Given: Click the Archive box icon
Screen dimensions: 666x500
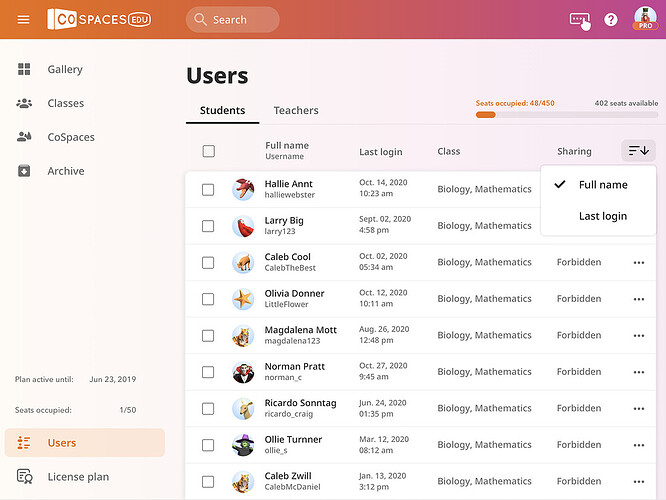Looking at the screenshot, I should tap(24, 171).
